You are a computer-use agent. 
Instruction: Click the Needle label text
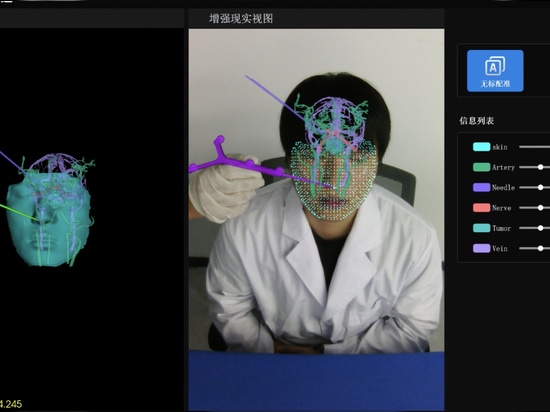click(x=503, y=188)
